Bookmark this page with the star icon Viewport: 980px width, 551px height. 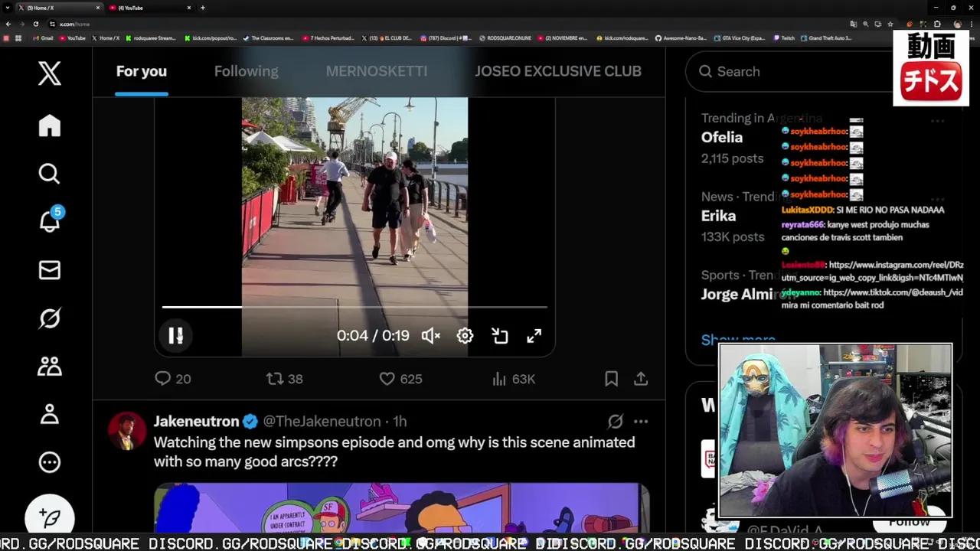[890, 24]
